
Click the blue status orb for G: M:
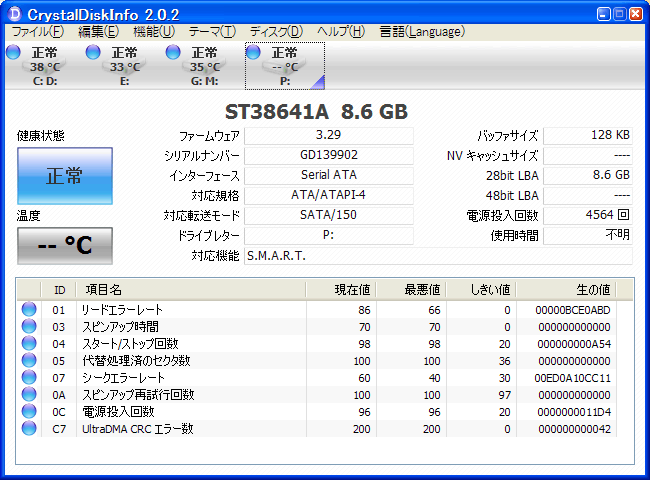click(173, 52)
